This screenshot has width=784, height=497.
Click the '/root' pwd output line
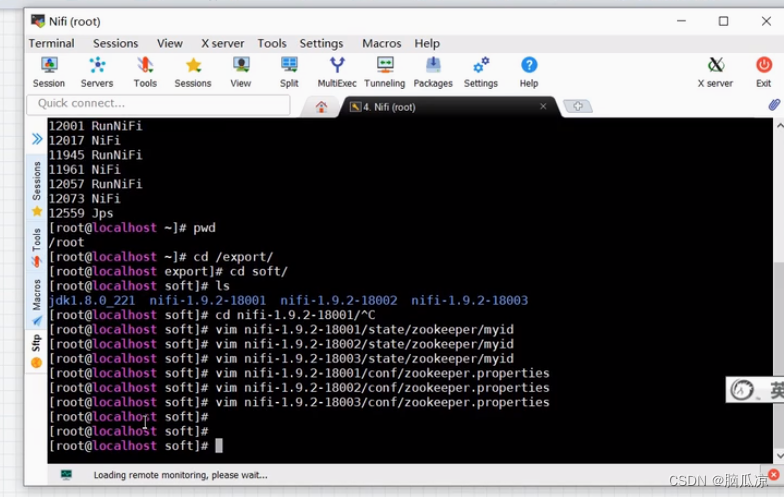point(66,242)
